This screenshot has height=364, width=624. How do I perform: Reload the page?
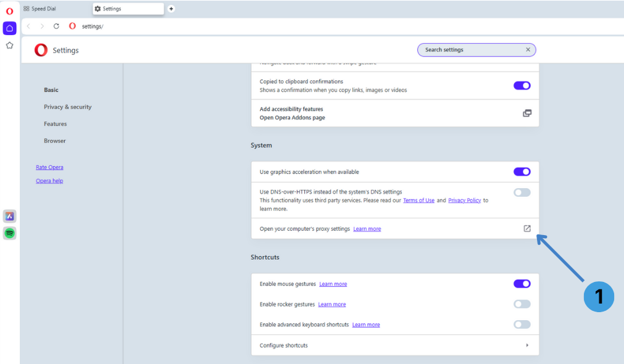(x=56, y=27)
